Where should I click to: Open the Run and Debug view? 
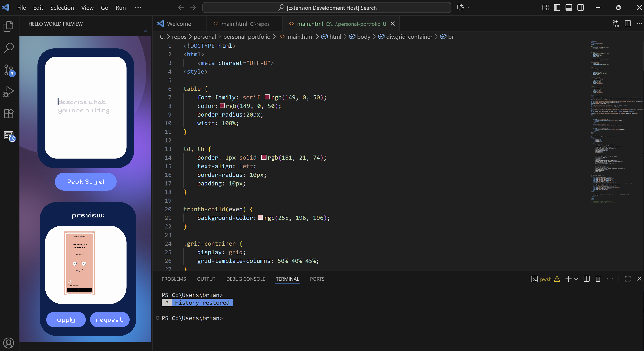point(9,92)
